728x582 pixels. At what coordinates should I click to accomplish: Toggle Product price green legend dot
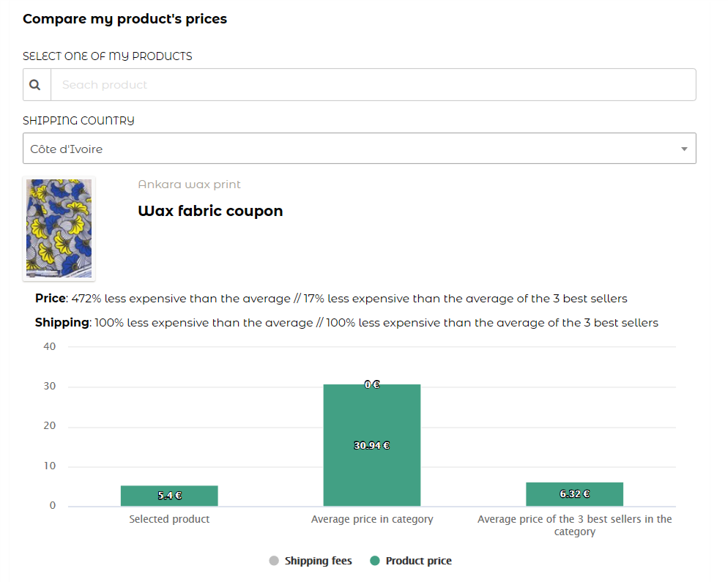click(375, 561)
